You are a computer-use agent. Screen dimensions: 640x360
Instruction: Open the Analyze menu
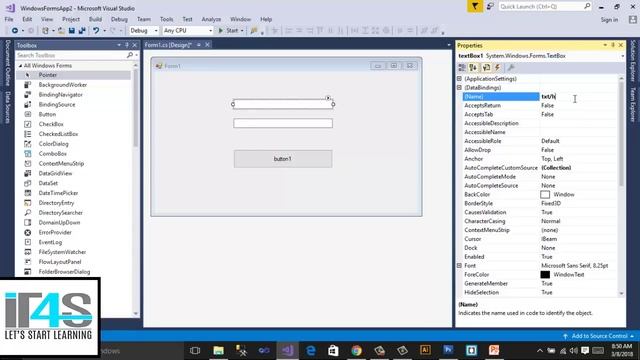point(211,19)
